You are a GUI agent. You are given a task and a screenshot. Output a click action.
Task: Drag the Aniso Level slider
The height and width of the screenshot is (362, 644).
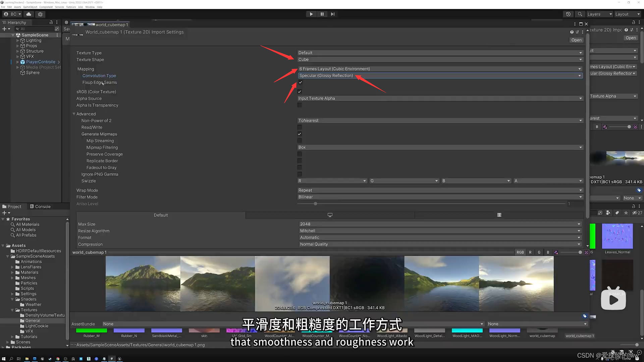coord(315,203)
